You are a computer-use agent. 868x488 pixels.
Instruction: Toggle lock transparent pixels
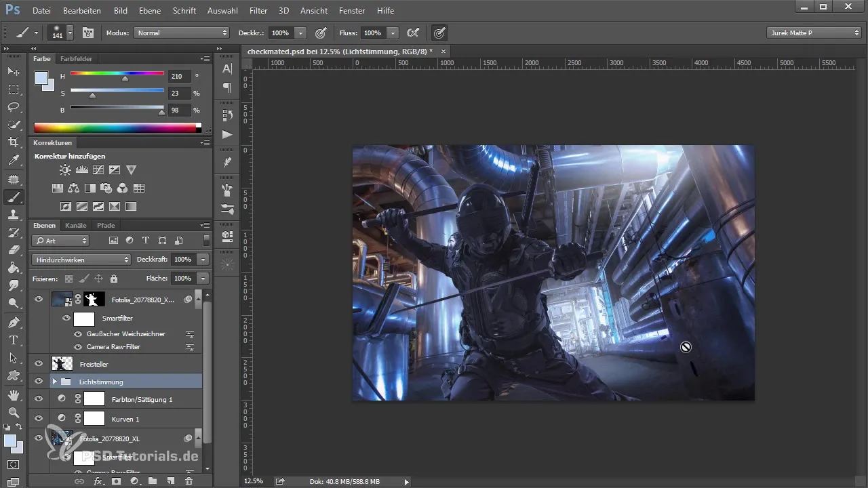click(x=68, y=278)
